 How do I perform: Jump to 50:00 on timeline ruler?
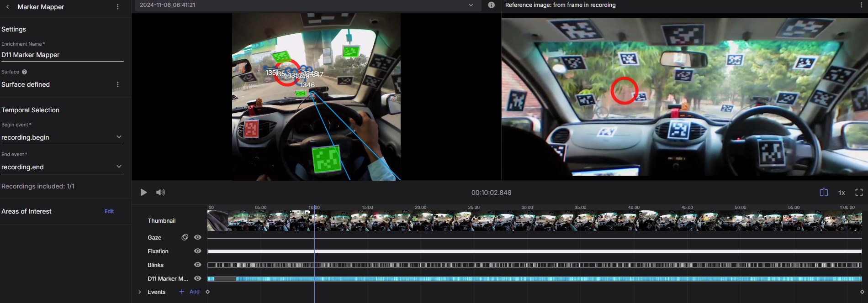click(x=741, y=208)
